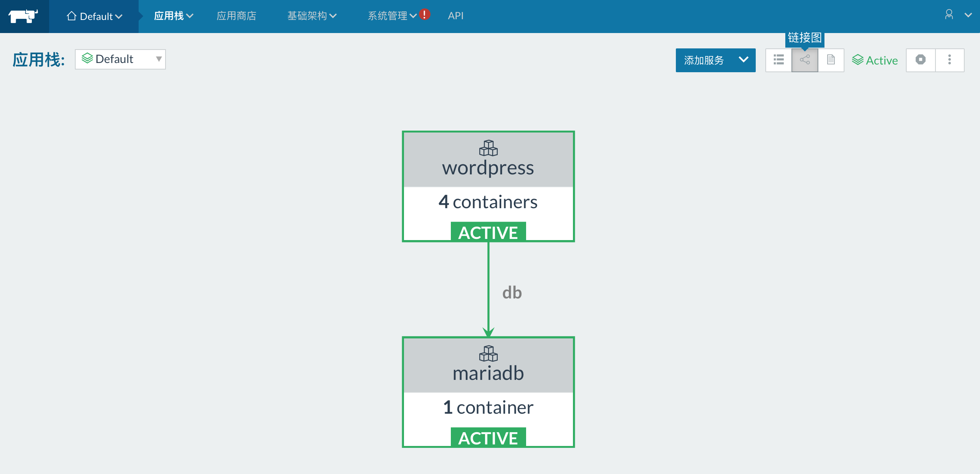
Task: Click the user account icon
Action: [x=949, y=15]
